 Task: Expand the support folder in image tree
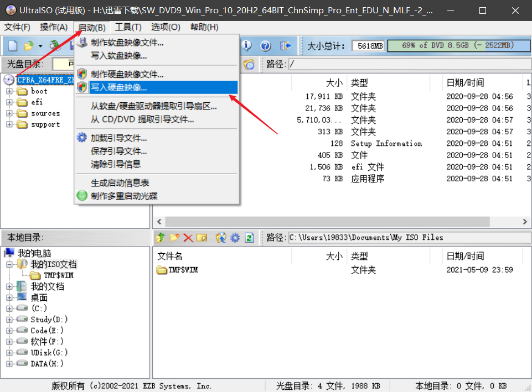[9, 124]
